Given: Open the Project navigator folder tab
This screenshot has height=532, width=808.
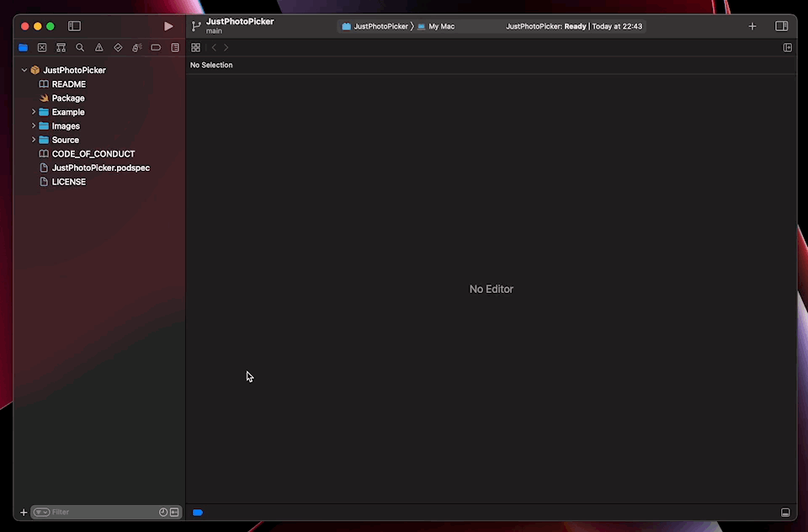Looking at the screenshot, I should 24,47.
